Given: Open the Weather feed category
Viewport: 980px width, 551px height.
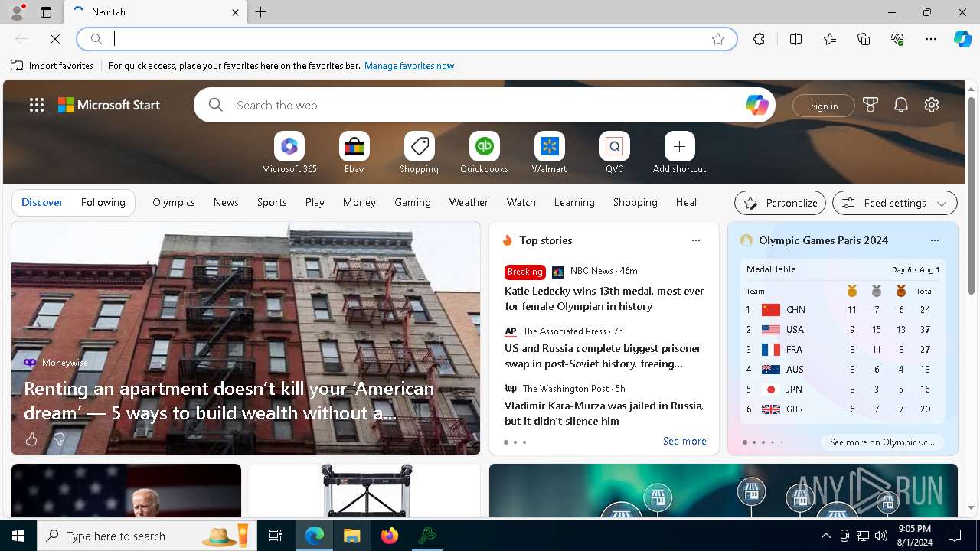Looking at the screenshot, I should coord(469,202).
